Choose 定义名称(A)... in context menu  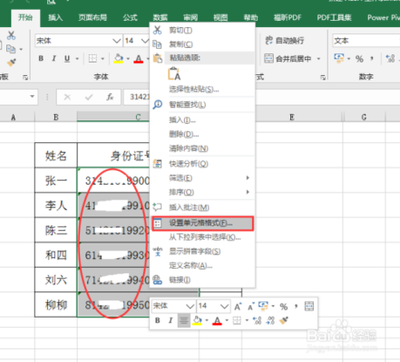pyautogui.click(x=203, y=266)
